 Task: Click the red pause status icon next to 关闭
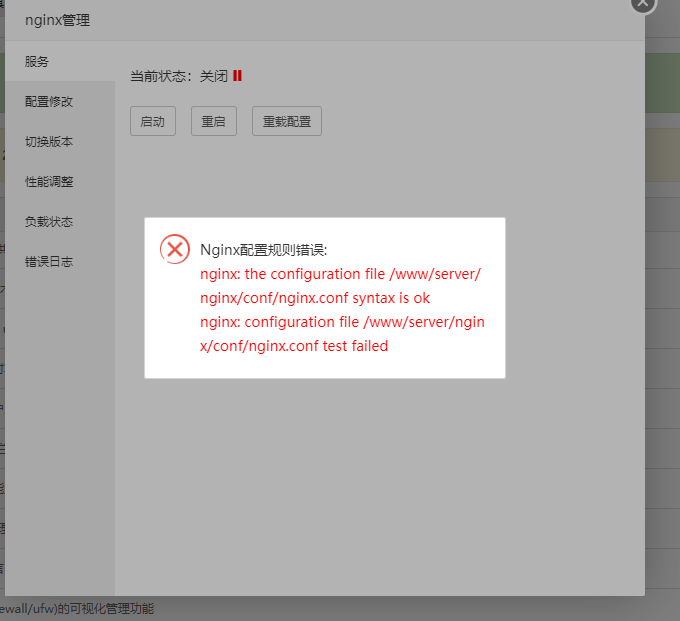(237, 76)
